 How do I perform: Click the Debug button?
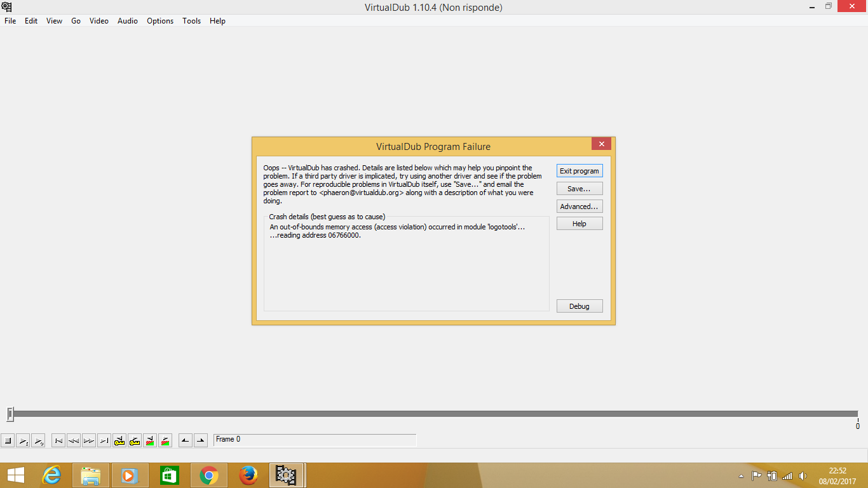tap(580, 306)
